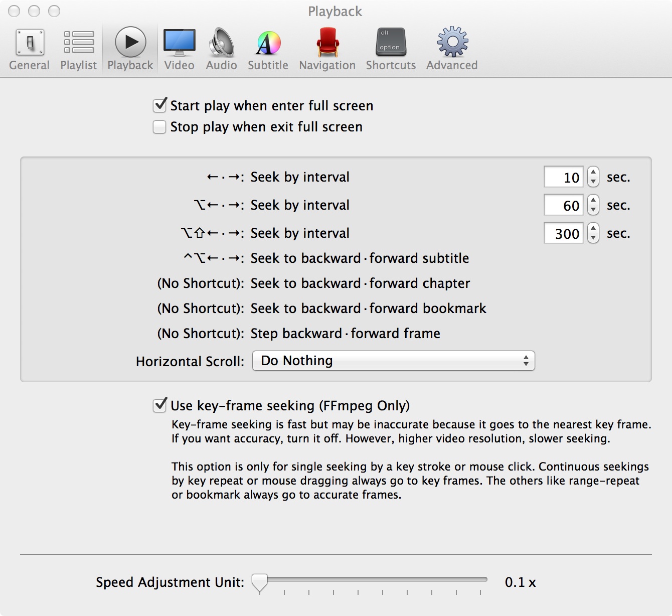Open the Subtitle preferences pane
This screenshot has width=672, height=616.
coord(268,49)
